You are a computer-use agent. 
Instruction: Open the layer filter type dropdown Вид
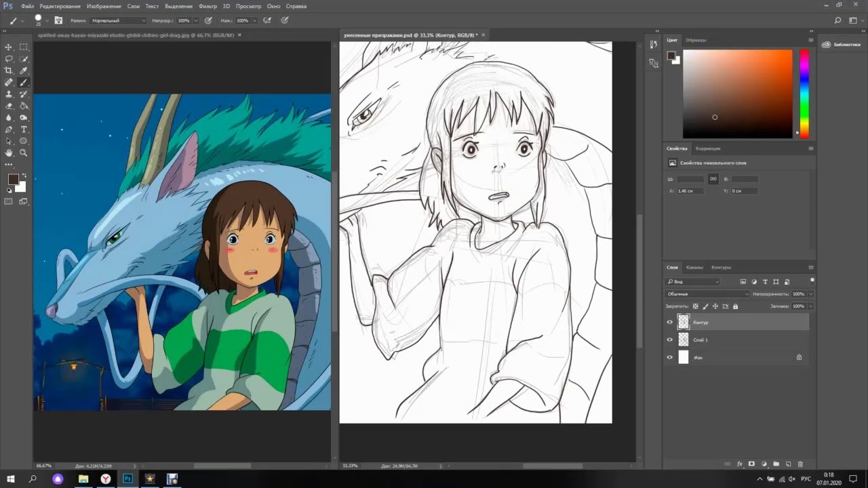pyautogui.click(x=692, y=281)
